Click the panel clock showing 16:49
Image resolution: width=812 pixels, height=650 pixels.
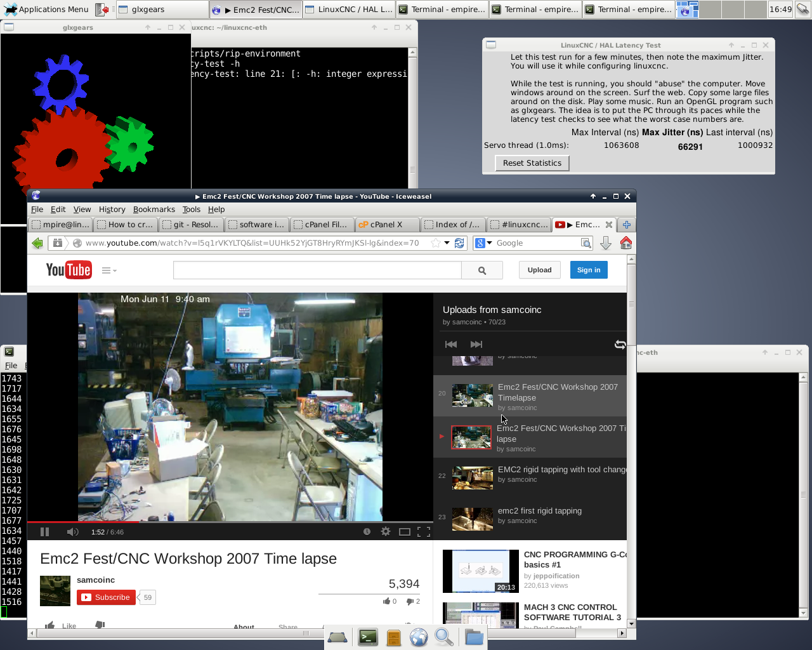coord(780,10)
